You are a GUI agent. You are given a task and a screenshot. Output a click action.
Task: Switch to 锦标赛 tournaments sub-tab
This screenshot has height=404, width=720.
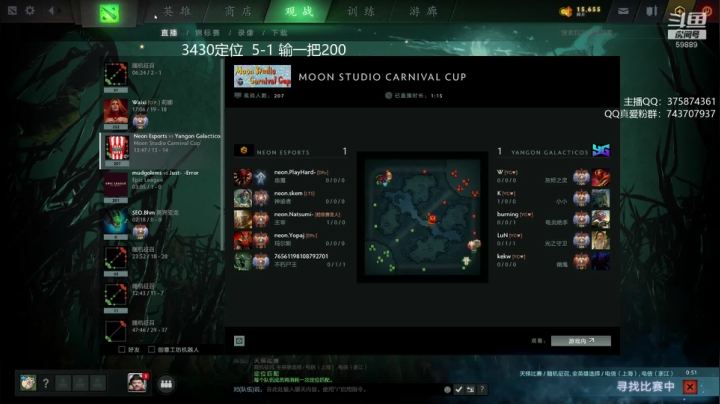[x=207, y=33]
